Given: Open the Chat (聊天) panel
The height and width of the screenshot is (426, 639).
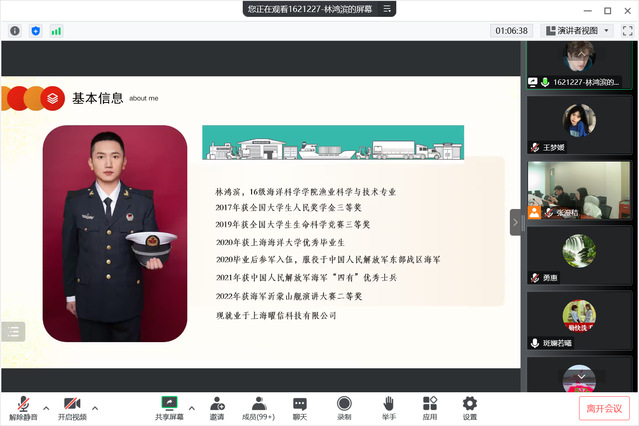Looking at the screenshot, I should click(x=300, y=407).
